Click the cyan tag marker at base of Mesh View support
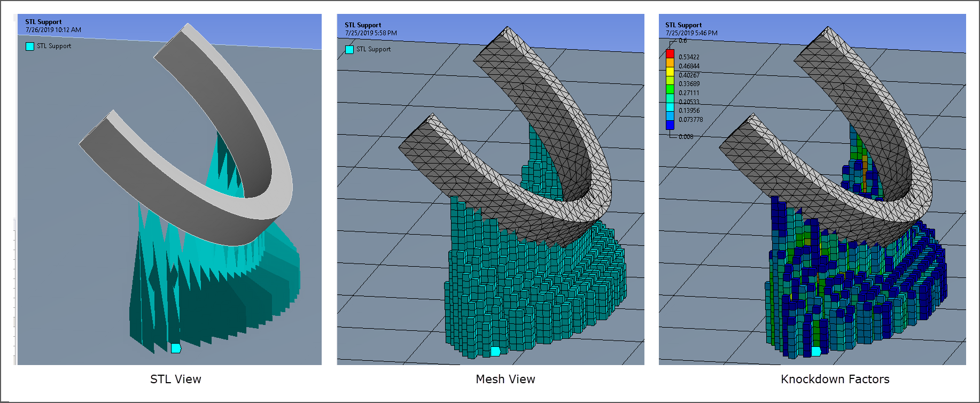980x403 pixels. click(x=495, y=351)
